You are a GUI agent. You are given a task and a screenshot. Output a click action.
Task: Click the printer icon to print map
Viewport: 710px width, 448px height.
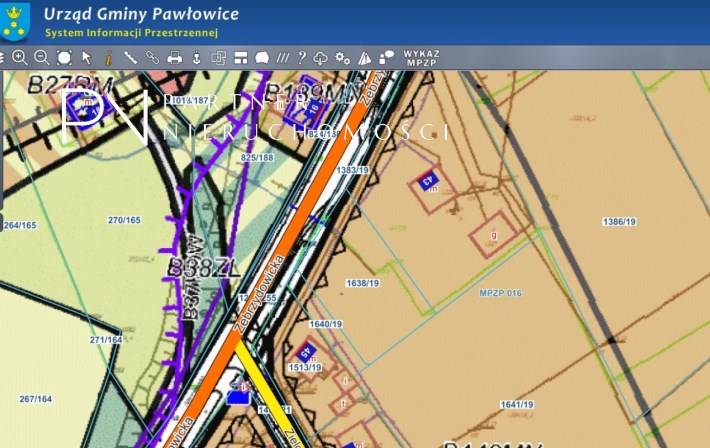[x=175, y=58]
